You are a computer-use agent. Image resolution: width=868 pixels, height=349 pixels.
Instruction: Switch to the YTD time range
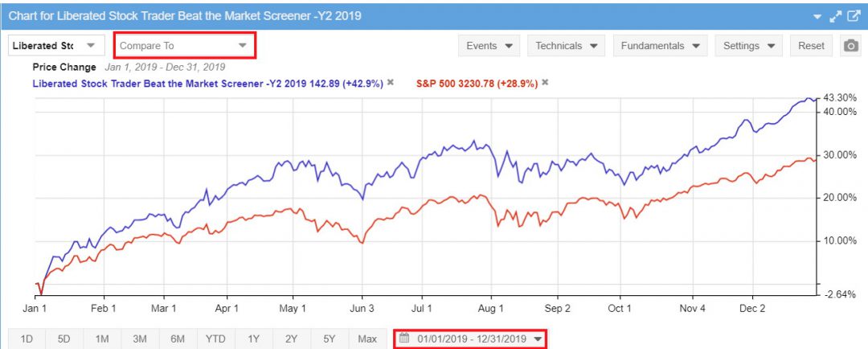tap(216, 339)
